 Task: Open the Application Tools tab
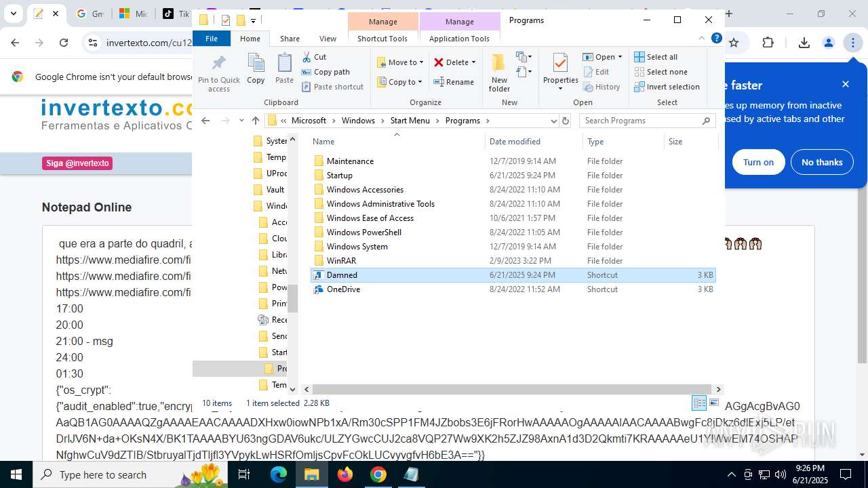(459, 39)
